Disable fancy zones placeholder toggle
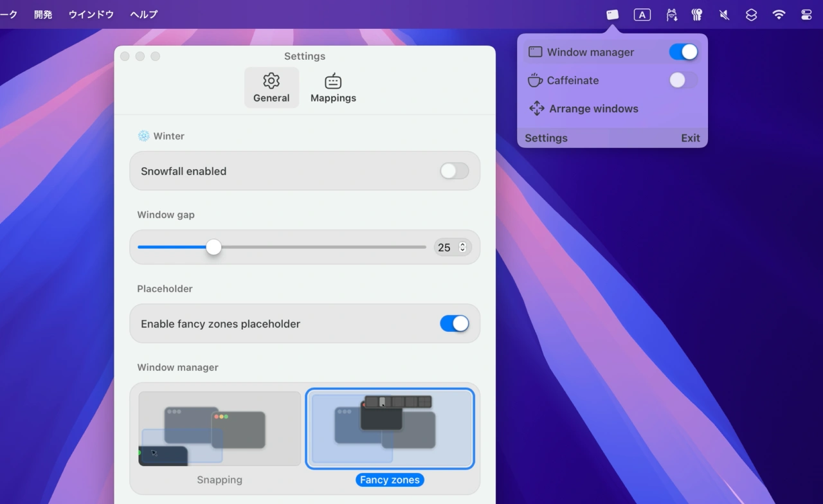The image size is (823, 504). (454, 324)
